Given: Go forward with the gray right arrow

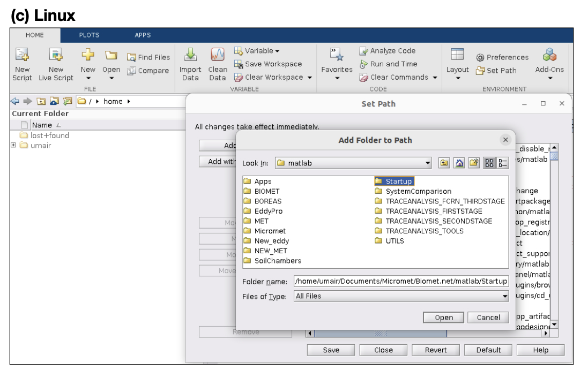Looking at the screenshot, I should tap(27, 101).
